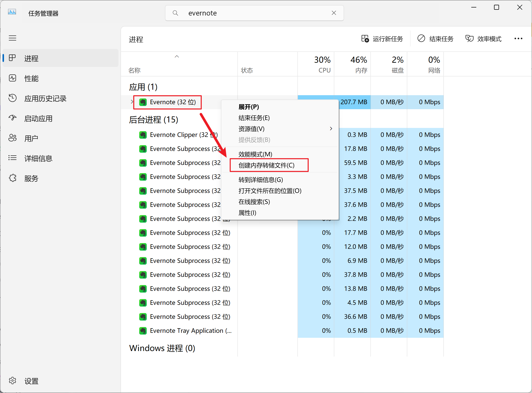Click the 启动应用 gauge icon
Viewport: 532px width, 393px height.
tap(12, 118)
